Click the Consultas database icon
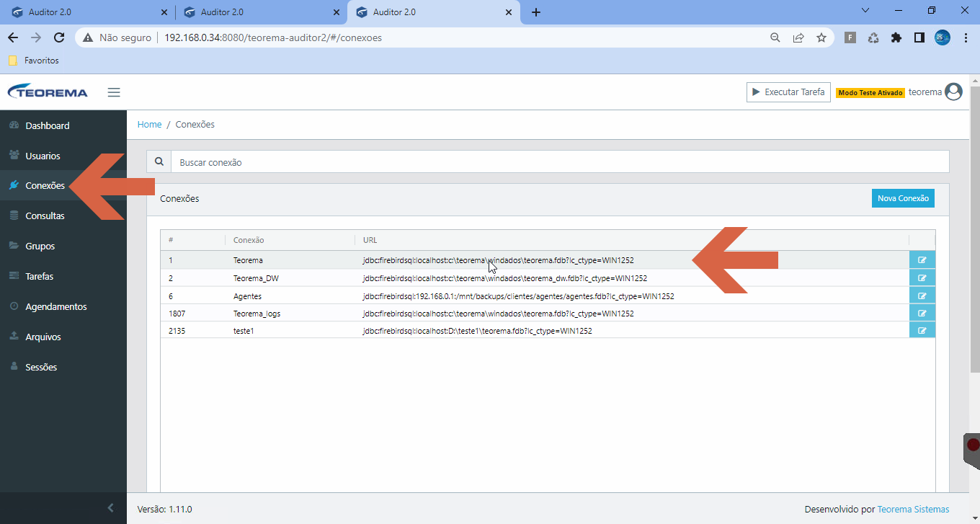The image size is (980, 524). (x=14, y=216)
